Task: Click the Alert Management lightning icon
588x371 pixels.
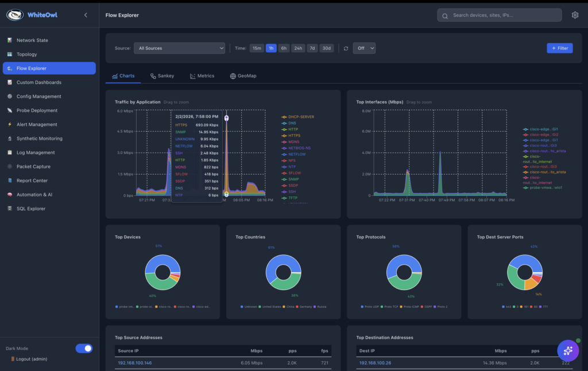Action: pyautogui.click(x=10, y=125)
